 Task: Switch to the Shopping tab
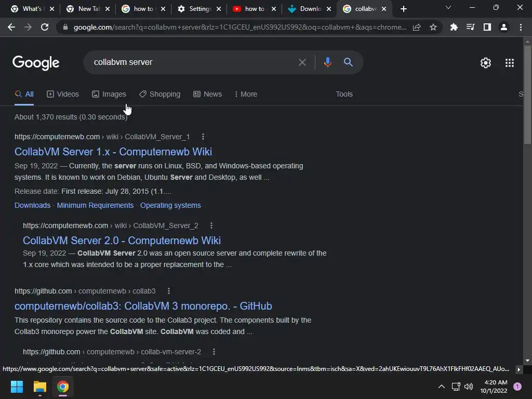click(160, 95)
